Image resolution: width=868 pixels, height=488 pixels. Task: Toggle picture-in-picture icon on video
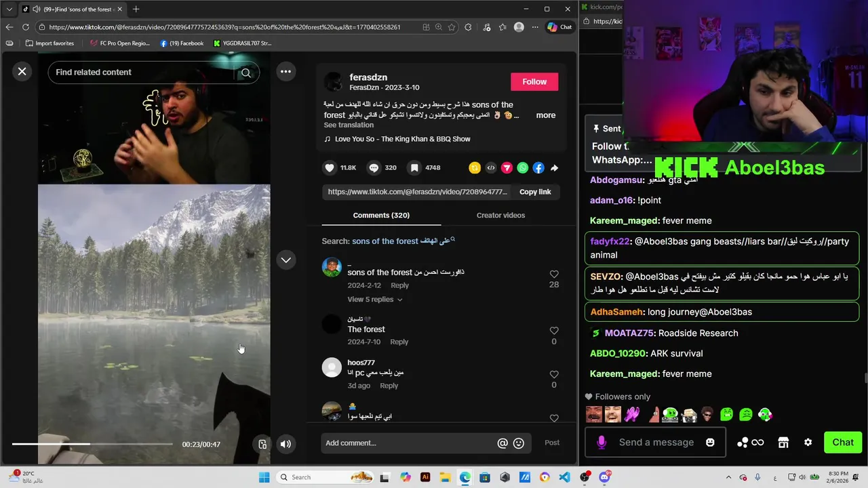[x=262, y=444]
